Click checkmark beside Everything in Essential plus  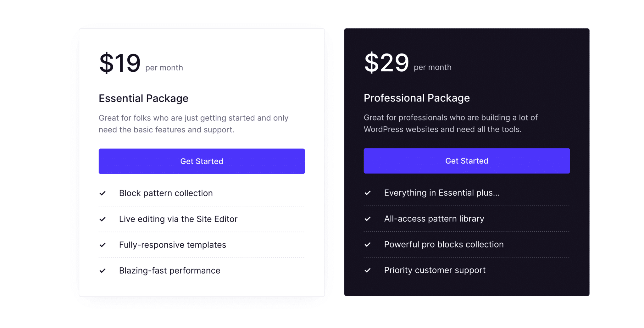pyautogui.click(x=368, y=193)
